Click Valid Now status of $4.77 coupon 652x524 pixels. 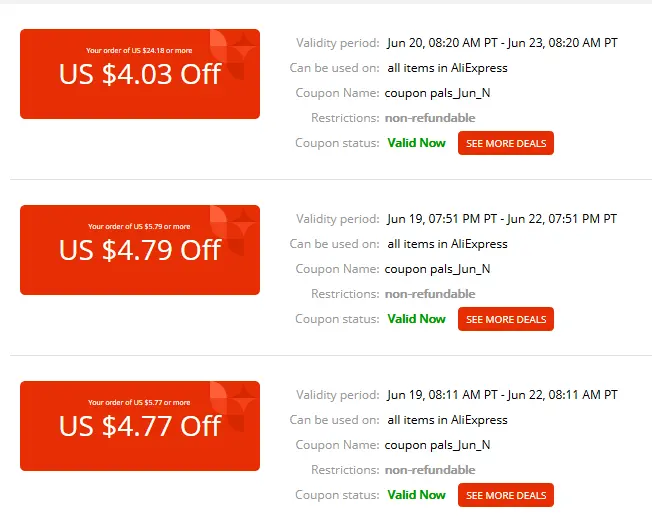[416, 494]
